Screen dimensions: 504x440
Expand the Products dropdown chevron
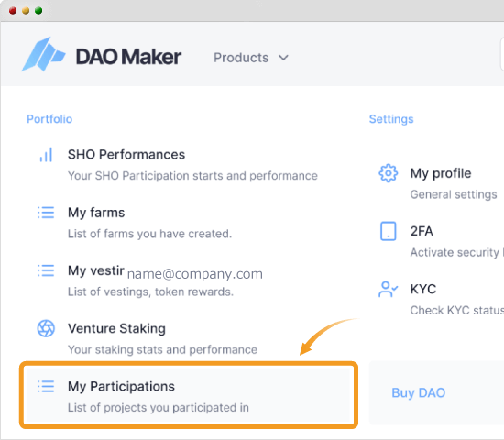pos(283,58)
